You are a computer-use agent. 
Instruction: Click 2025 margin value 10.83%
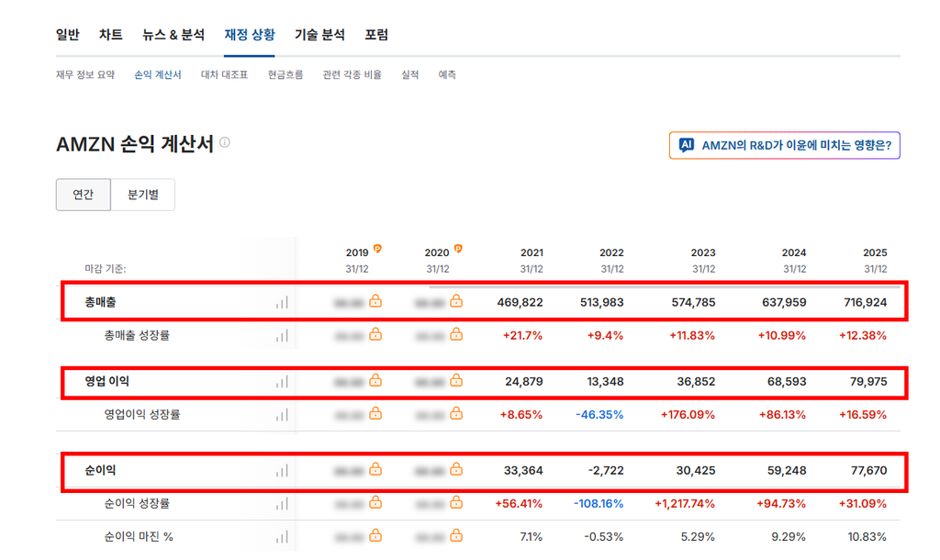coord(867,537)
